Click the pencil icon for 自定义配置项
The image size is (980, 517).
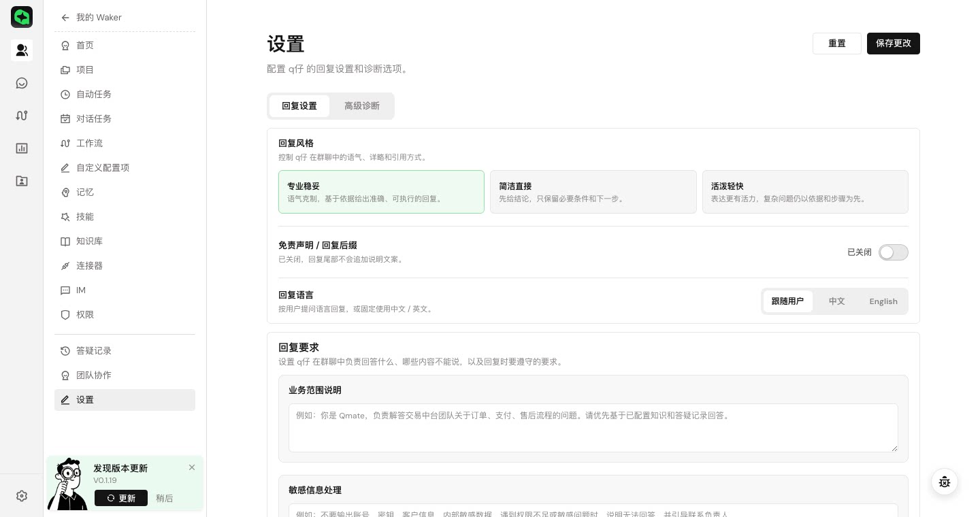[x=65, y=168]
